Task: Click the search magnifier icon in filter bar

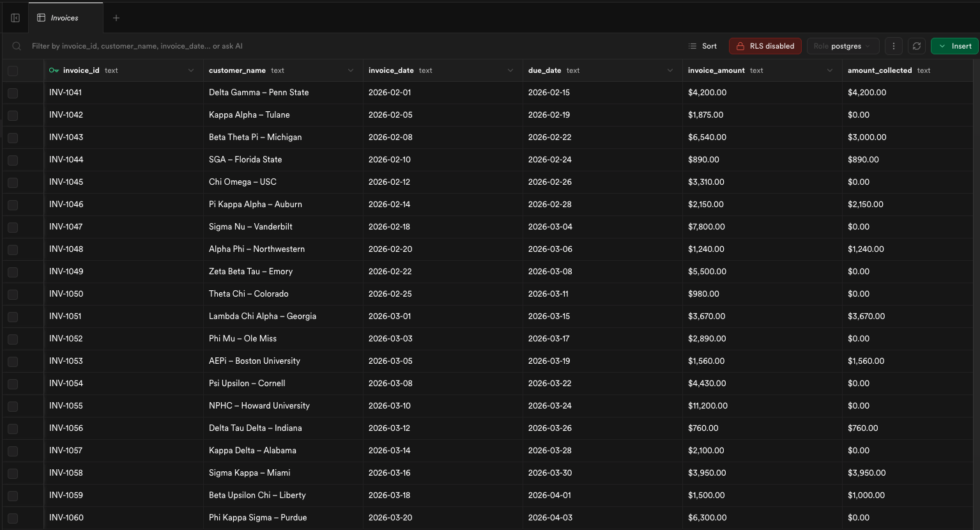Action: 17,46
